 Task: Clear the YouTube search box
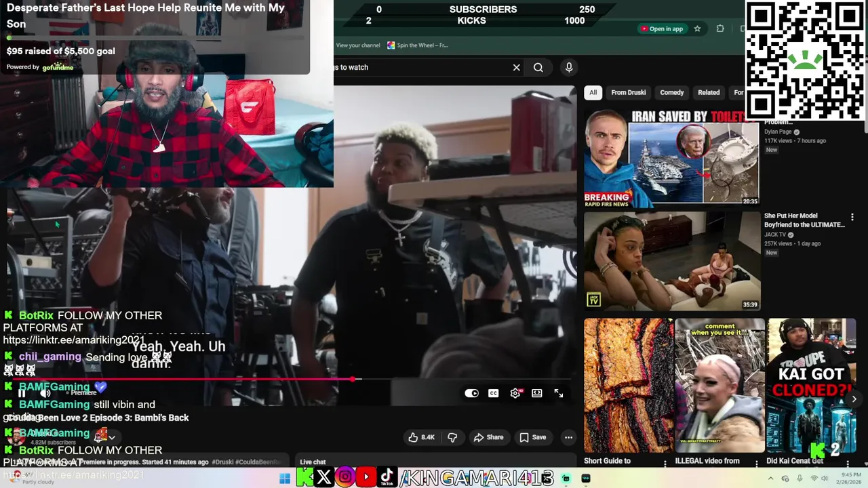(517, 67)
